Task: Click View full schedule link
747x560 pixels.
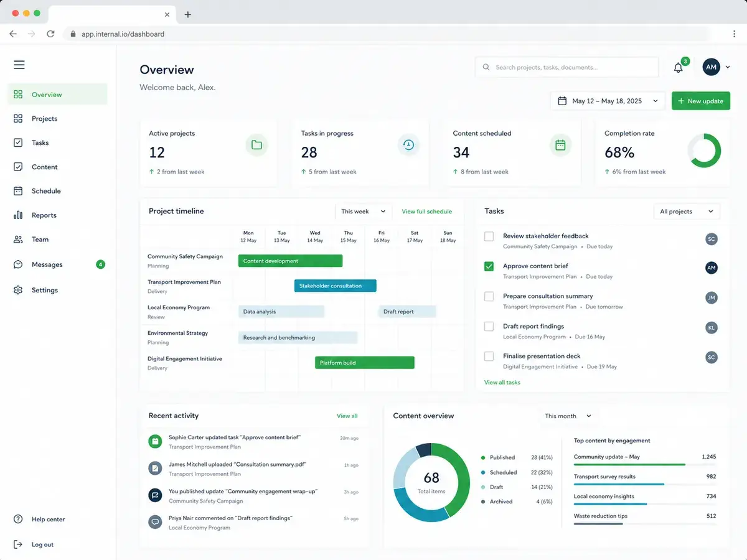Action: tap(427, 212)
